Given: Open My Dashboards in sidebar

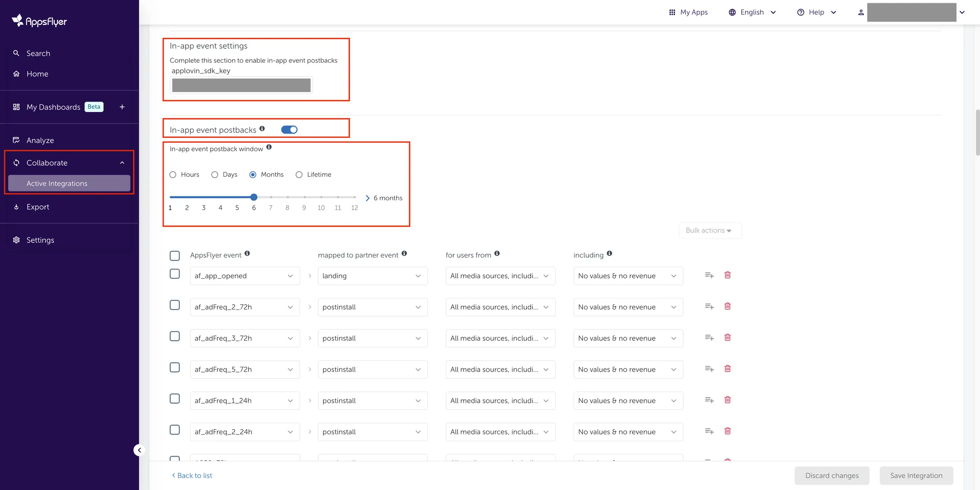Looking at the screenshot, I should (54, 107).
